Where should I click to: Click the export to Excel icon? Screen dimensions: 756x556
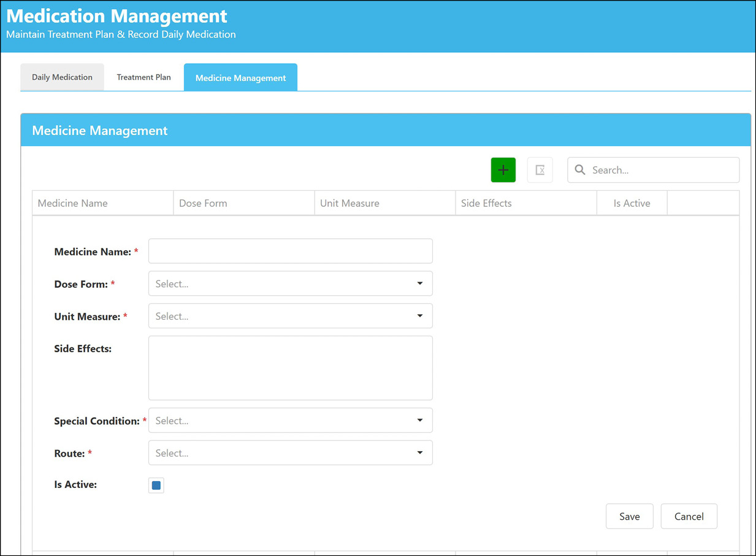pyautogui.click(x=540, y=170)
